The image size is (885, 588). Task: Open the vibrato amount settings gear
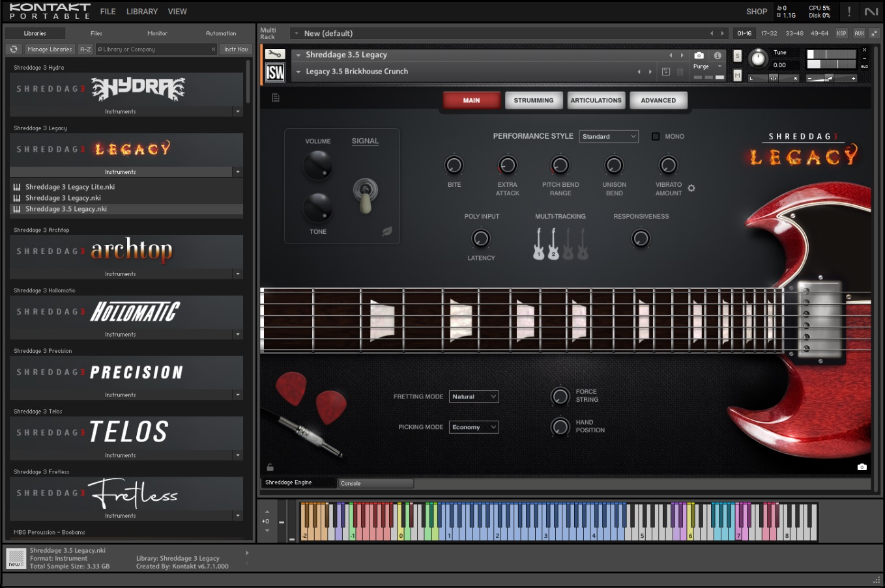coord(691,188)
